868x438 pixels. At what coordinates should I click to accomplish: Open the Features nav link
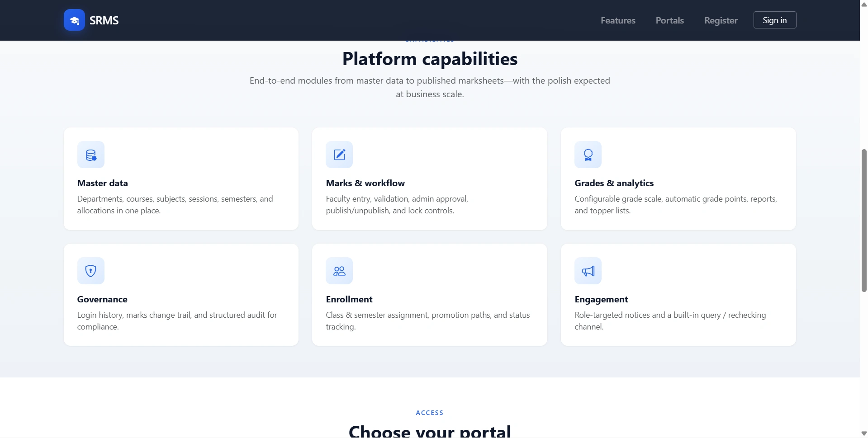tap(618, 20)
